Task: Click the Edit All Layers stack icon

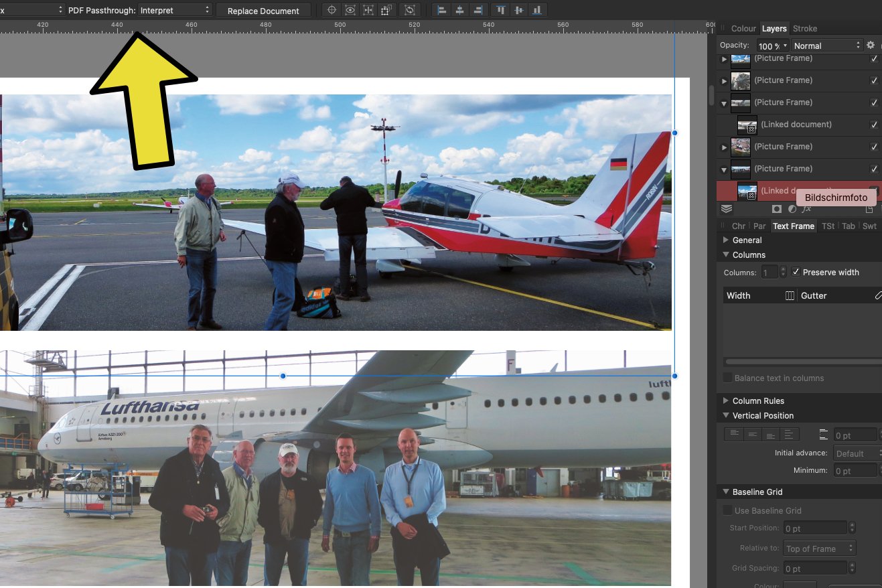Action: [x=727, y=209]
